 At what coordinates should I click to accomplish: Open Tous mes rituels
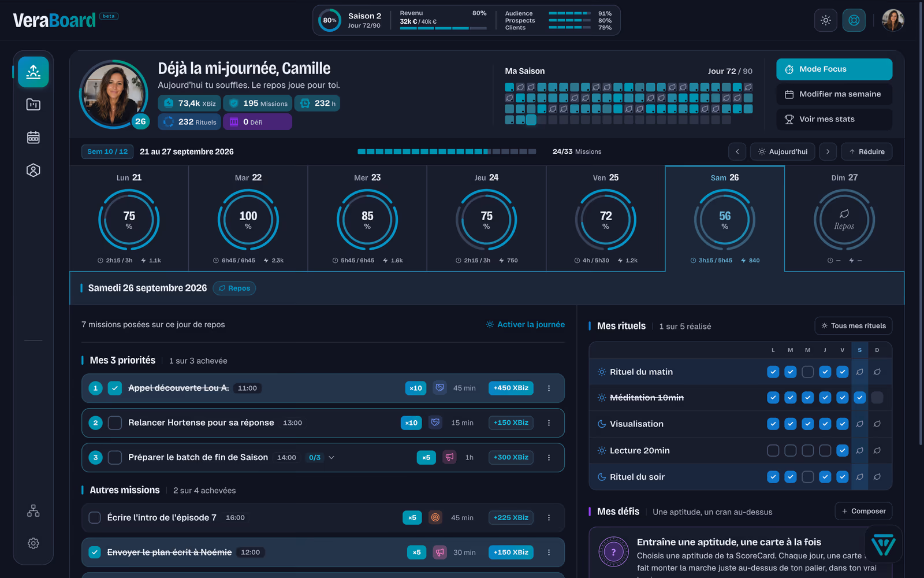click(x=854, y=326)
